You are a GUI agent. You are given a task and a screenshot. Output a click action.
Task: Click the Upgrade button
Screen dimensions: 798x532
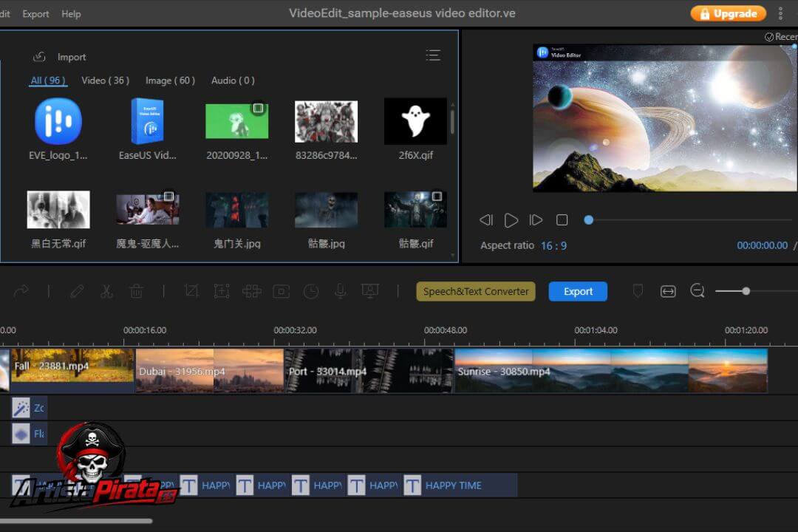pyautogui.click(x=729, y=14)
